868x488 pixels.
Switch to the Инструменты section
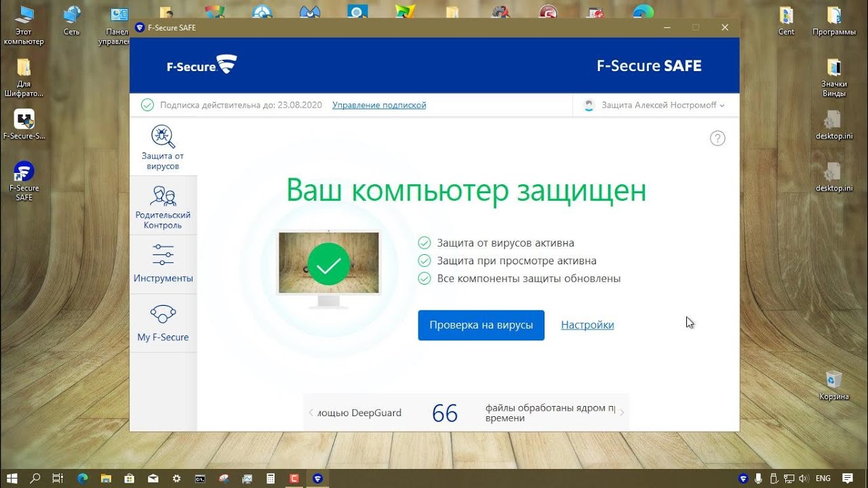click(x=163, y=264)
